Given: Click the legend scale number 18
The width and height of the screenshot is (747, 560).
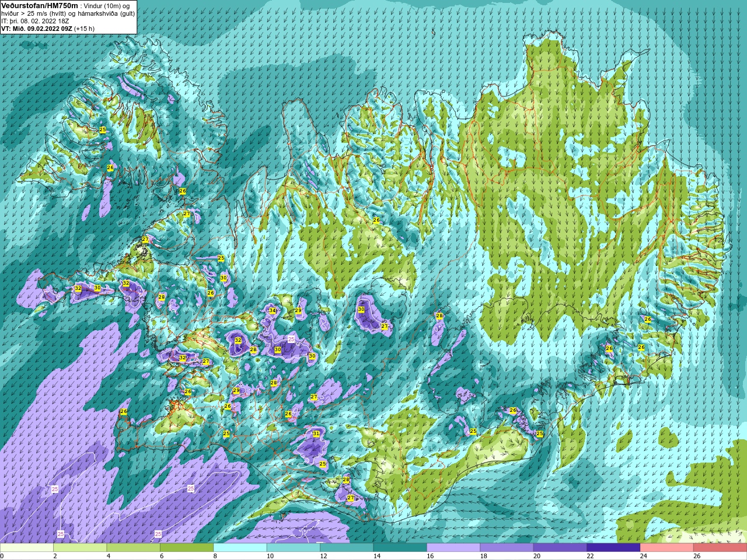Looking at the screenshot, I should tap(483, 556).
